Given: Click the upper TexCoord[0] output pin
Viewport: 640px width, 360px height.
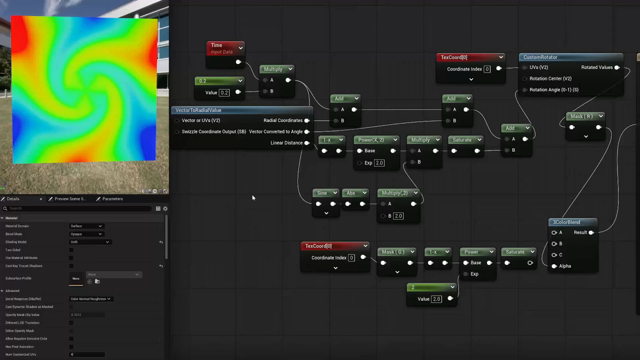Looking at the screenshot, I should point(498,69).
